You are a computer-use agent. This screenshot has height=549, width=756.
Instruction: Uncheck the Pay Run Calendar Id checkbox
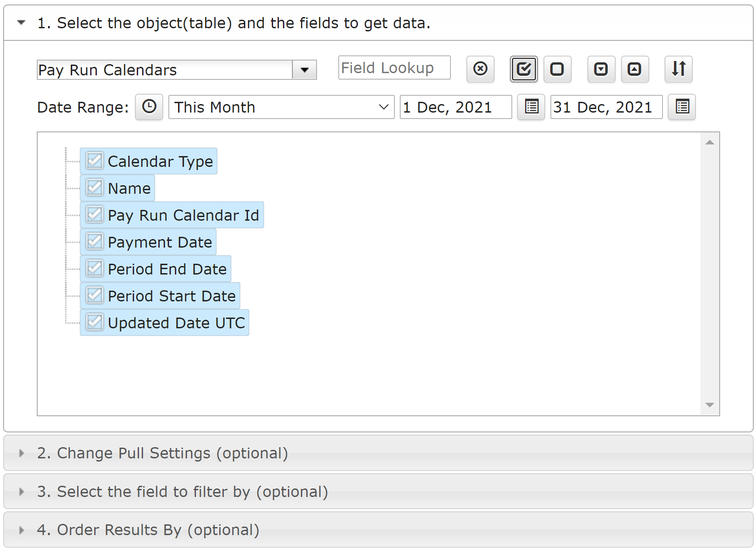pos(95,214)
